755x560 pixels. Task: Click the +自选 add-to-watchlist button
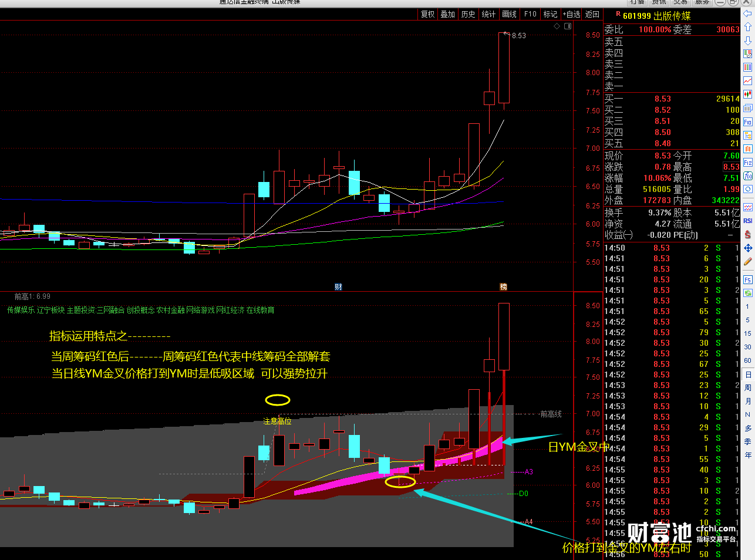tap(571, 14)
